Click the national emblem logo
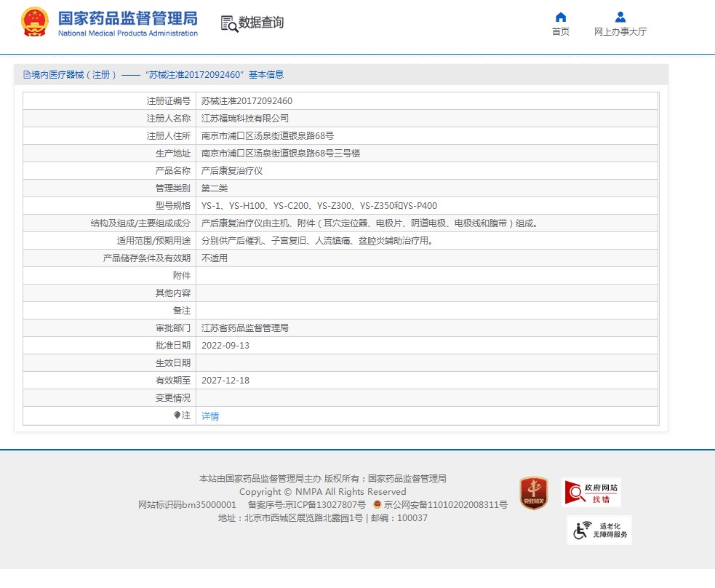This screenshot has width=715, height=588. pos(35,22)
